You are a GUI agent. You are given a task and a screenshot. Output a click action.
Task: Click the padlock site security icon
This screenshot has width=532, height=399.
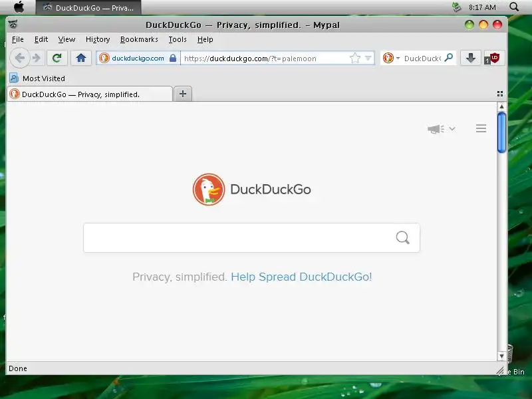click(x=173, y=58)
